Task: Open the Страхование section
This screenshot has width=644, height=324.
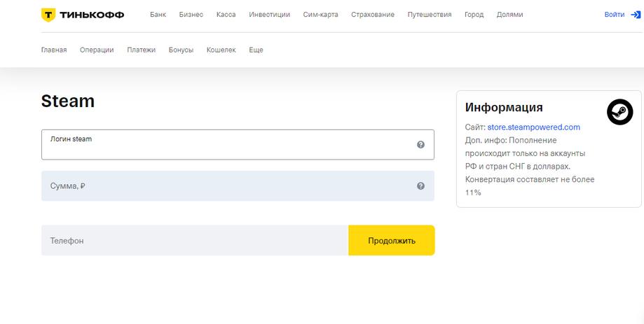Action: [x=373, y=15]
